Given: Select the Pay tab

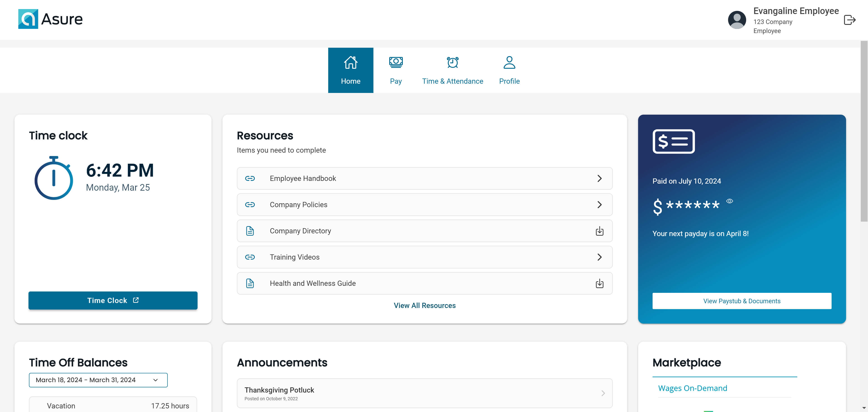Looking at the screenshot, I should (396, 70).
